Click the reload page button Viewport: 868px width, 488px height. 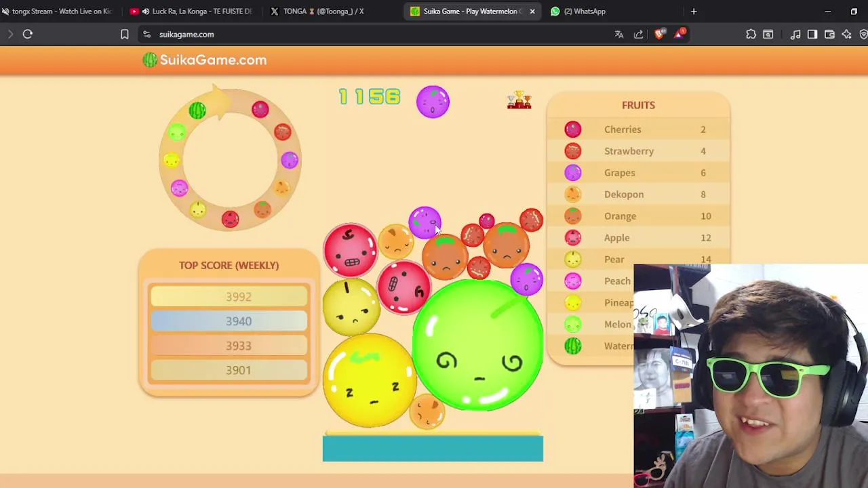click(x=28, y=35)
